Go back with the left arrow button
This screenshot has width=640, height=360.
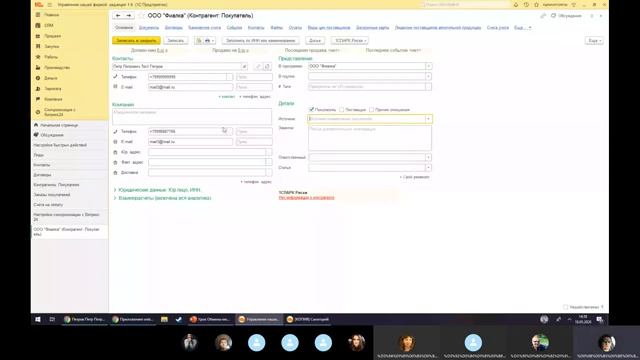tap(118, 16)
